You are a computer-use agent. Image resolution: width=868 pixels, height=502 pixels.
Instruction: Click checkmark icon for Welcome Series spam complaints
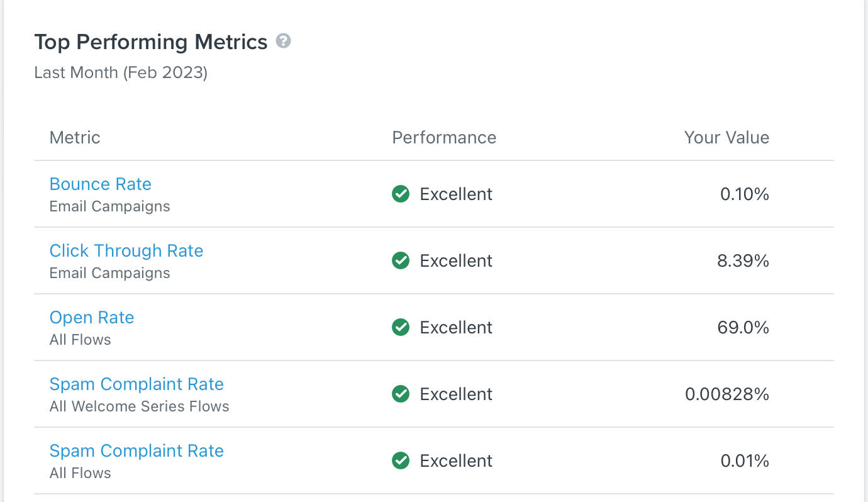click(x=401, y=394)
